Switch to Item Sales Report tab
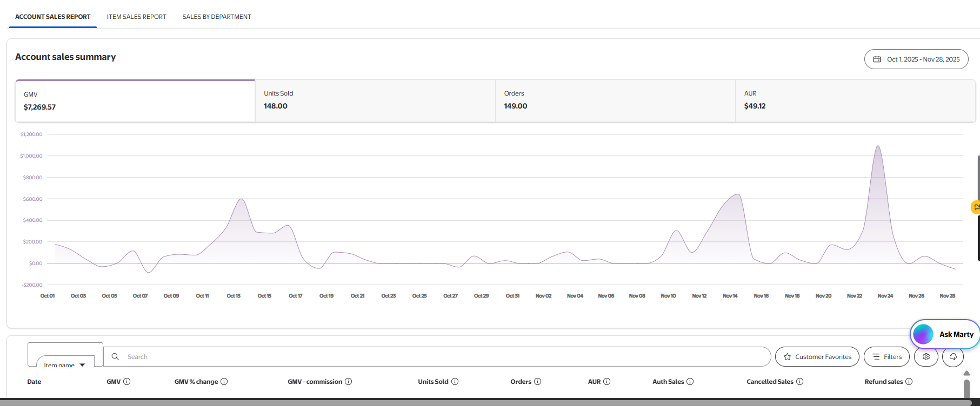 click(136, 17)
